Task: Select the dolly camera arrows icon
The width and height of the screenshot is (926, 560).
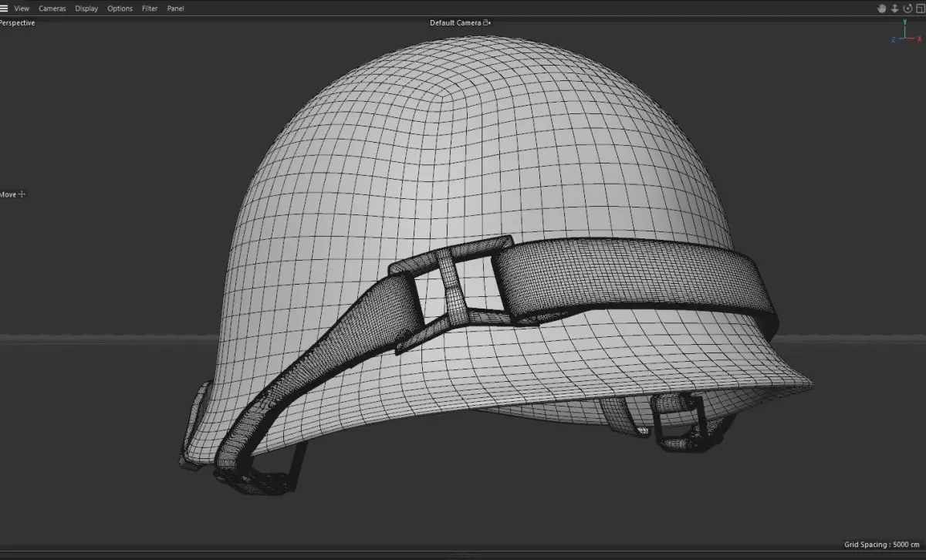Action: (x=895, y=8)
